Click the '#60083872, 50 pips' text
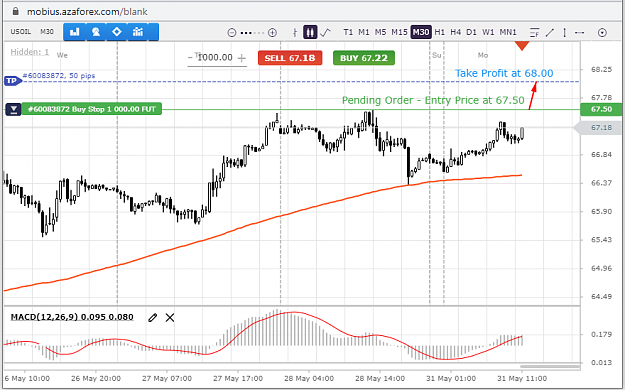The height and width of the screenshot is (390, 625). pyautogui.click(x=59, y=75)
